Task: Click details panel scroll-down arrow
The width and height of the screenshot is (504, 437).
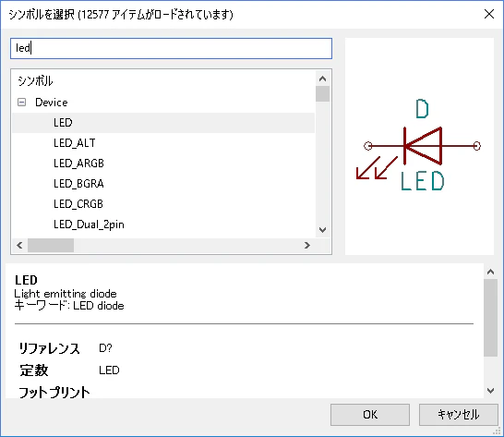Action: (490, 391)
